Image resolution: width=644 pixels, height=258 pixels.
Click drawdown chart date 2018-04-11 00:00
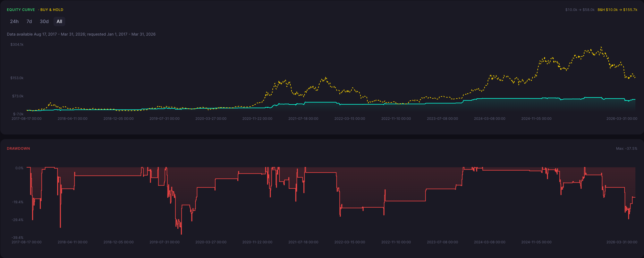click(72, 242)
